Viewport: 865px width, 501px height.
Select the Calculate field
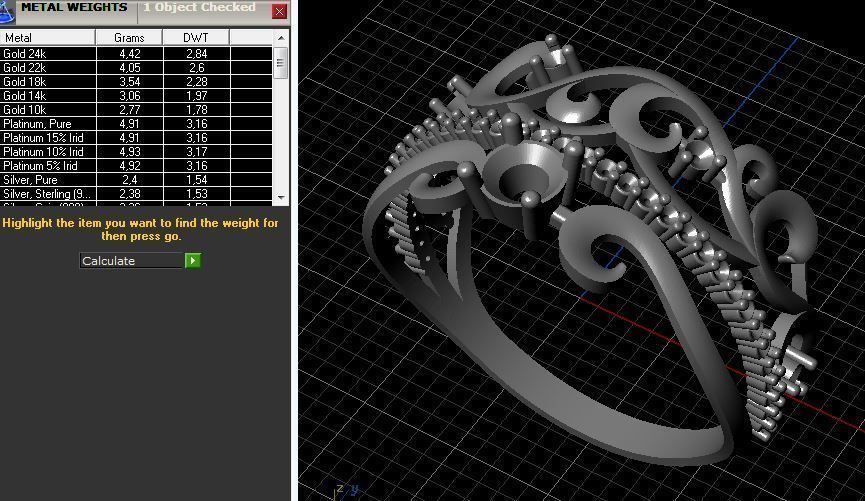132,260
